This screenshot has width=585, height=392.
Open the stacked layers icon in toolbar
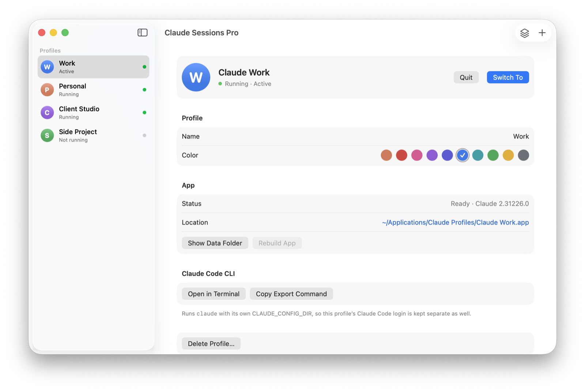(x=525, y=33)
